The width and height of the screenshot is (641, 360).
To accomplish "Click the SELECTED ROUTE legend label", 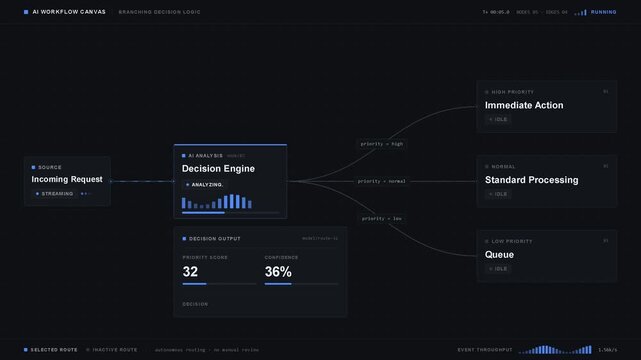I will pos(54,350).
